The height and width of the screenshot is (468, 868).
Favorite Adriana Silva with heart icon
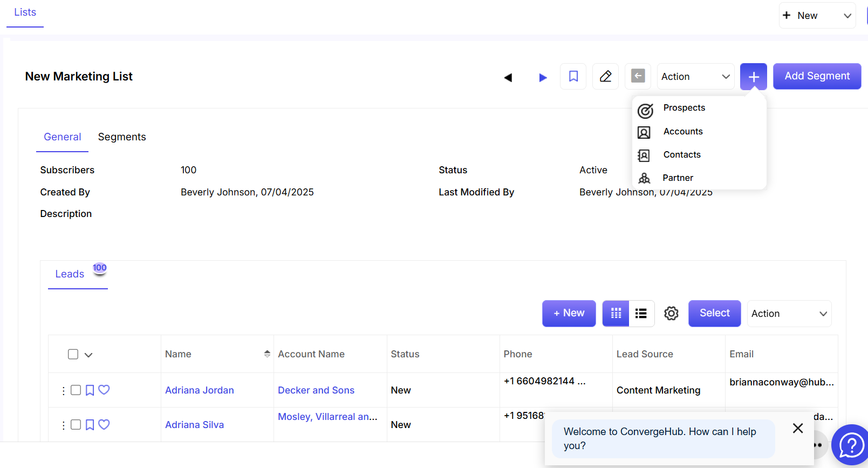pos(104,424)
